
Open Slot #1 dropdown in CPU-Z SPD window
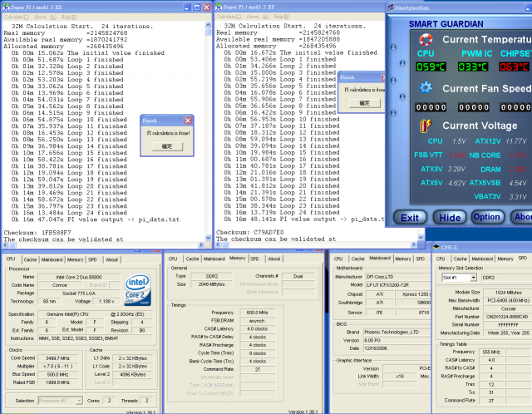point(473,278)
